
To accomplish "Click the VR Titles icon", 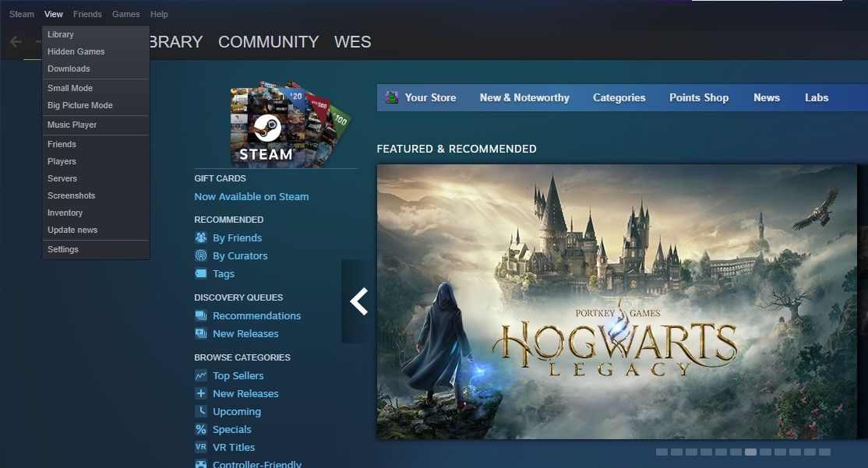I will pos(201,447).
